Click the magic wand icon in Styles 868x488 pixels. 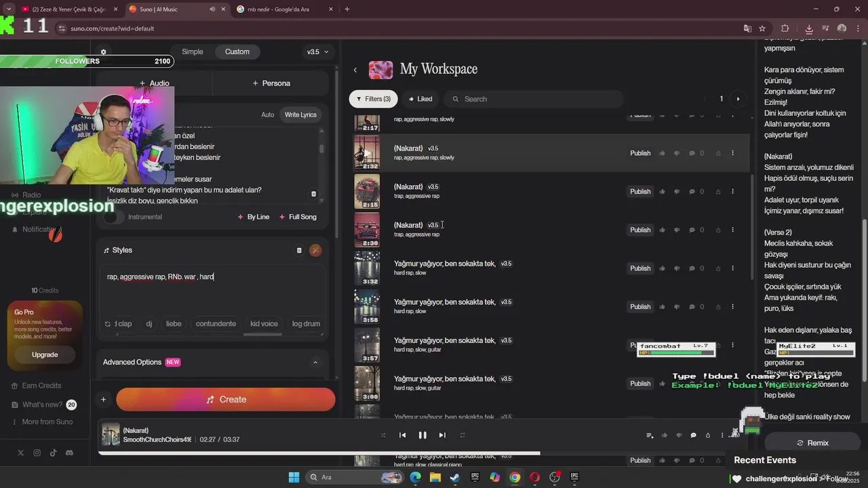[315, 250]
